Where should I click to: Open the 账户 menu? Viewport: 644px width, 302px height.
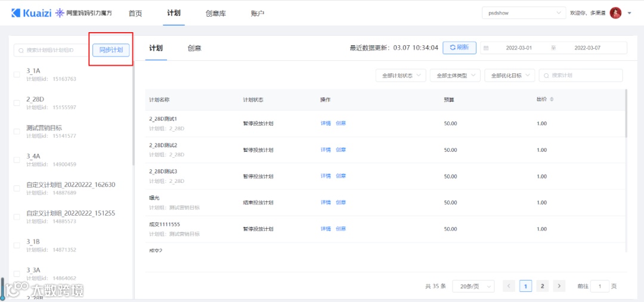click(x=258, y=13)
